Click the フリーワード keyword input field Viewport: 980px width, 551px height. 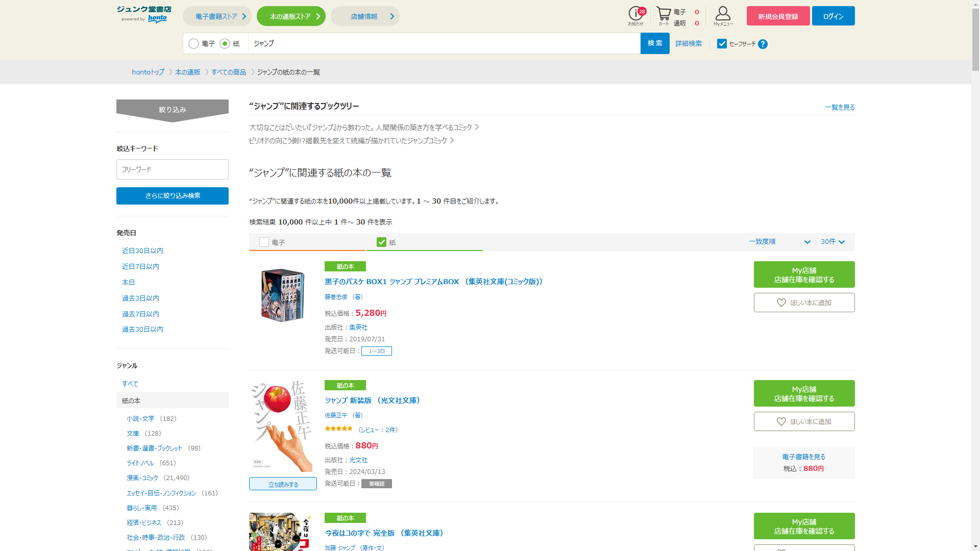click(173, 169)
